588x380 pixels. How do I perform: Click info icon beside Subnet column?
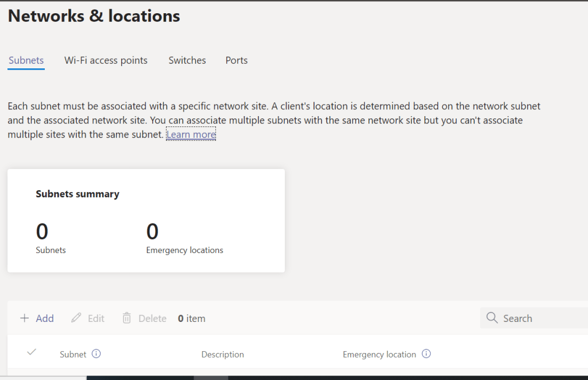coord(96,354)
